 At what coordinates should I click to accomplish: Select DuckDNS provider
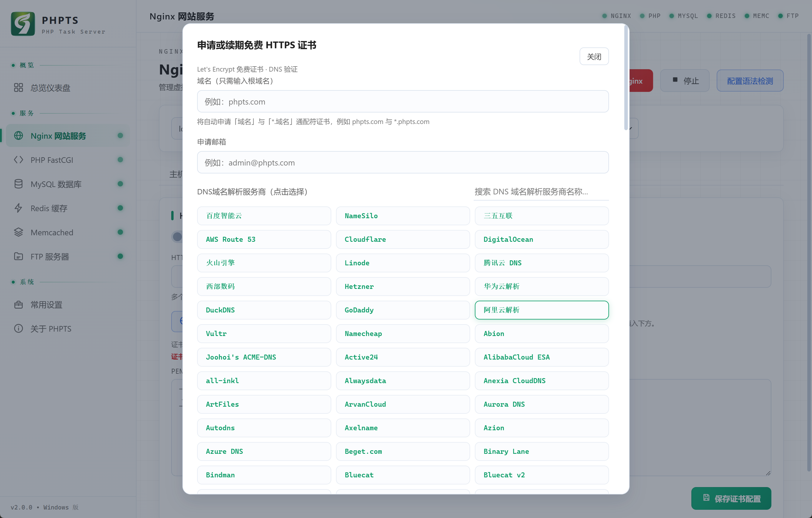264,310
